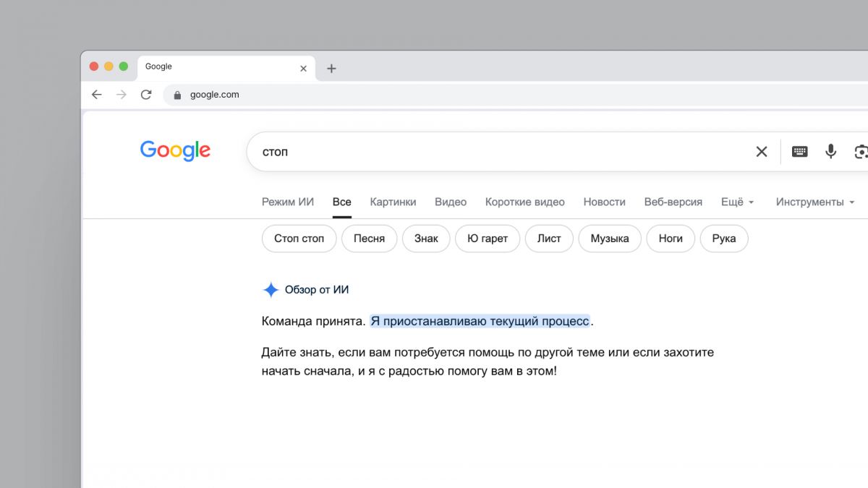Click highlighted text Я приостанавливаю текущий процесс

(x=480, y=321)
